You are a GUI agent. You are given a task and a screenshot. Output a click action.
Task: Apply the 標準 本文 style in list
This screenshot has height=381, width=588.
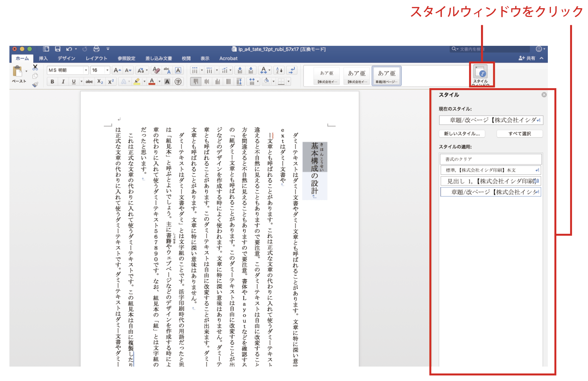(x=491, y=170)
